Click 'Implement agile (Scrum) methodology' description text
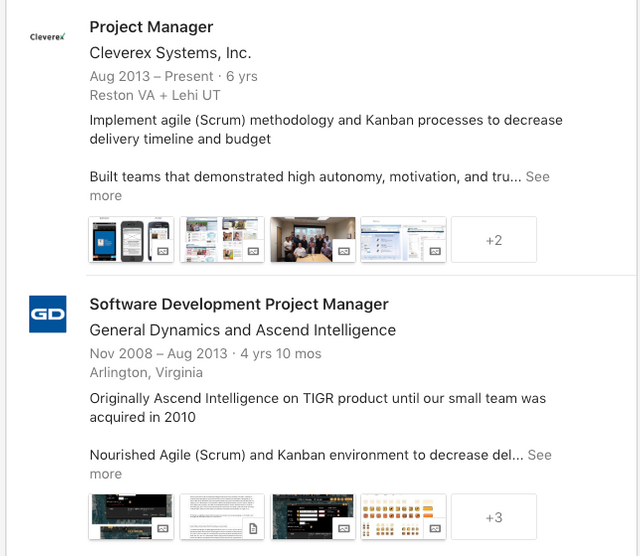This screenshot has height=556, width=640. pos(326,129)
